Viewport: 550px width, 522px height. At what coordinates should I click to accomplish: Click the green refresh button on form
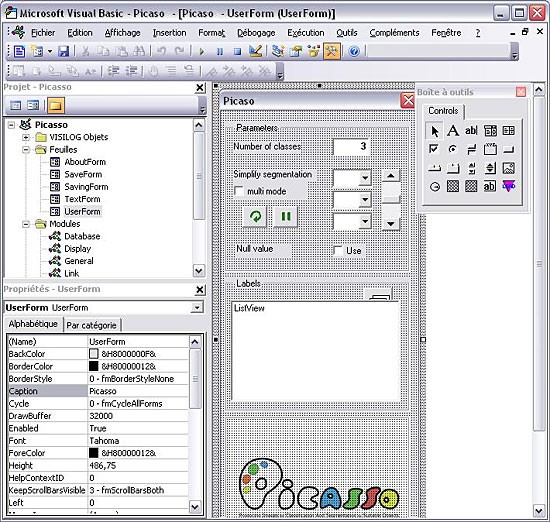[x=255, y=216]
